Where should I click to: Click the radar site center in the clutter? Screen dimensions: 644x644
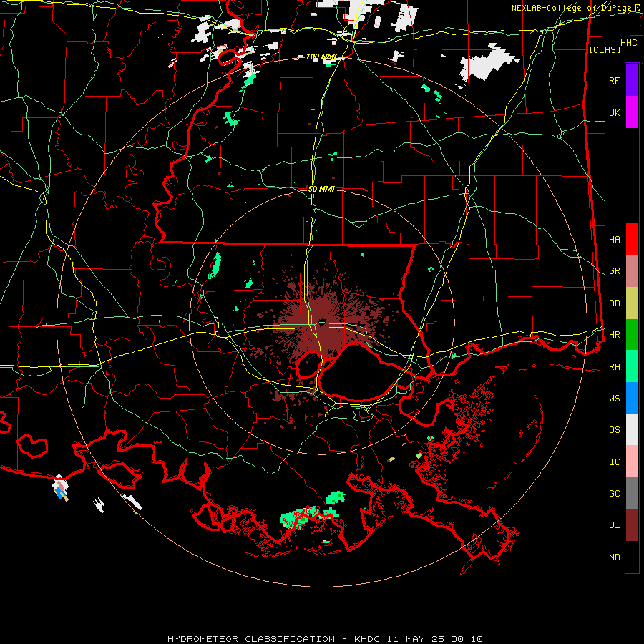point(323,321)
